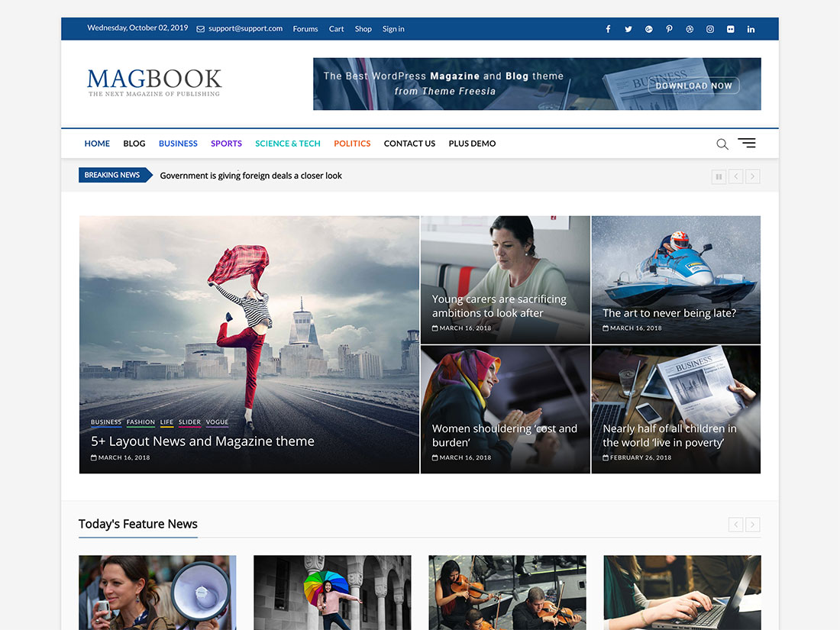Select the Slider category tag
Screen dimensions: 840x630
pyautogui.click(x=189, y=422)
